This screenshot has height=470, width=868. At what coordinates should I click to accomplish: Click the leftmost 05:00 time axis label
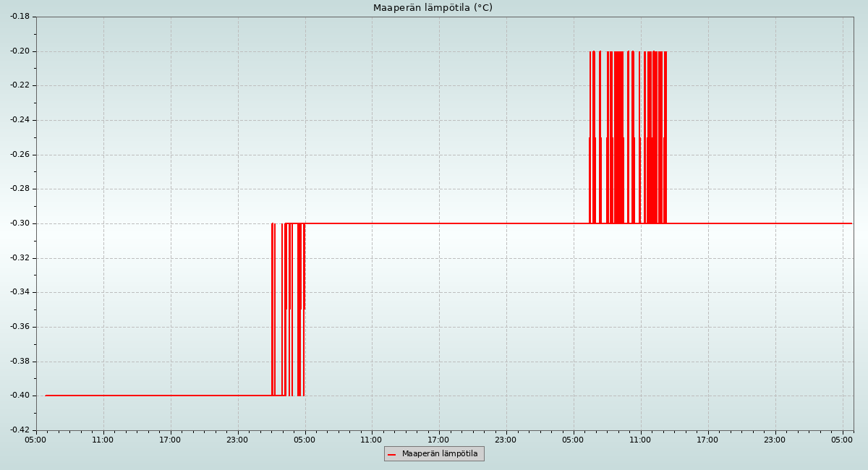36,440
